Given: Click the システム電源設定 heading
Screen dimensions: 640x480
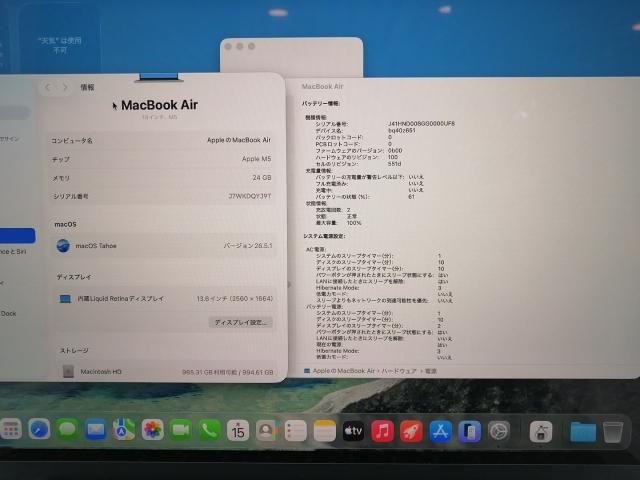Looking at the screenshot, I should point(324,236).
